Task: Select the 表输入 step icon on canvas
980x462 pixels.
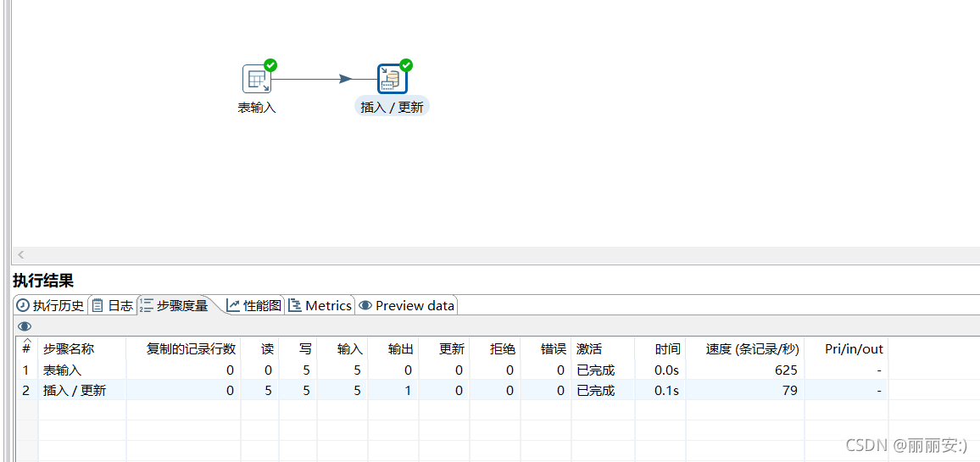Action: (x=257, y=80)
